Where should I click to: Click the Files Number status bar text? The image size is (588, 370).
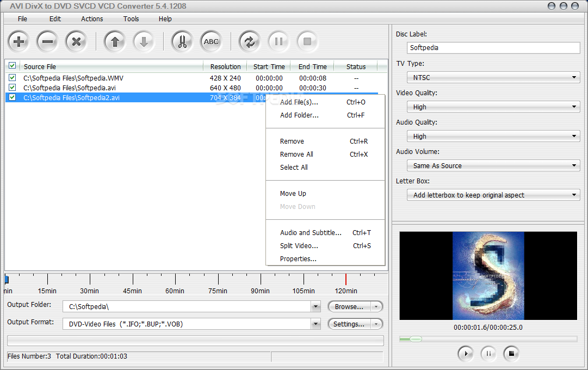(x=29, y=356)
